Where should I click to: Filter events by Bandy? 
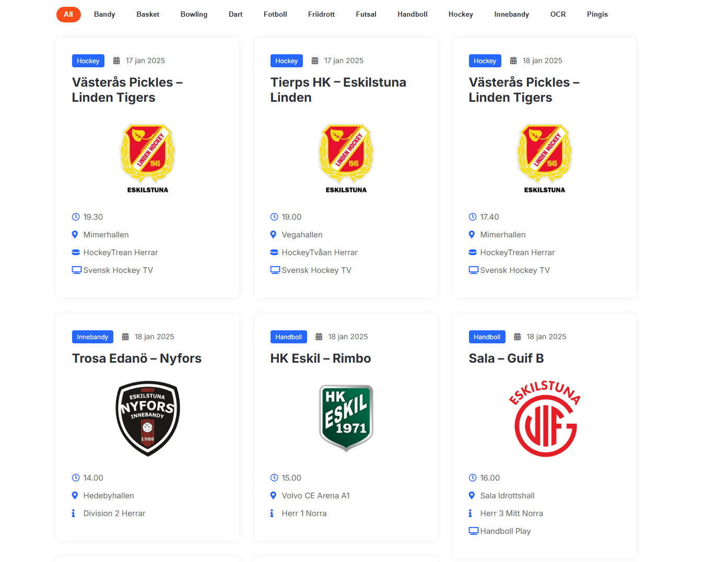click(x=104, y=15)
